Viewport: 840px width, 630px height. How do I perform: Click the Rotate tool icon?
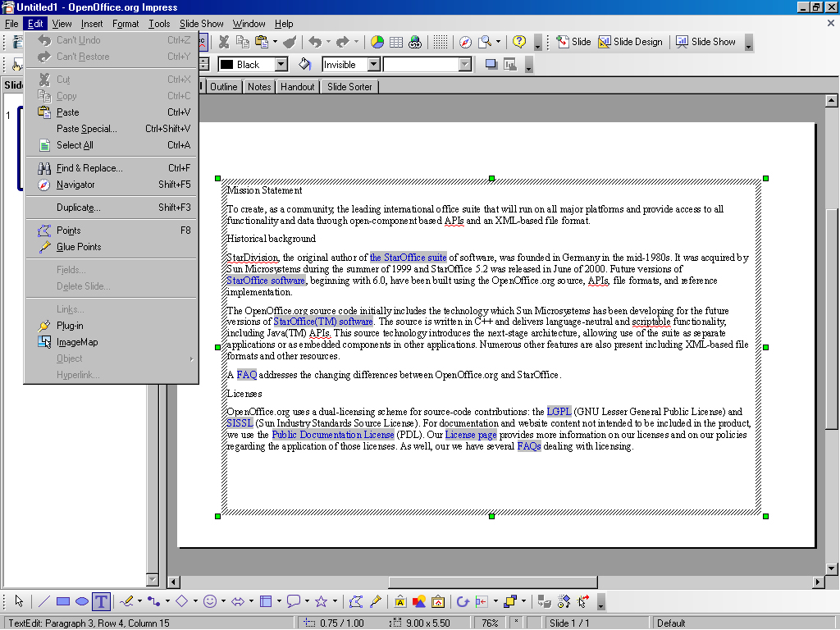click(x=462, y=602)
